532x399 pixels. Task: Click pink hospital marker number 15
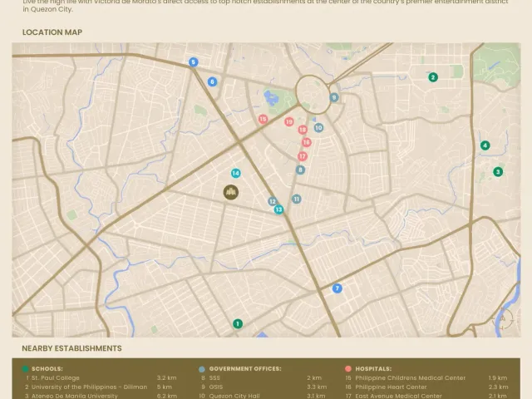[x=263, y=119]
